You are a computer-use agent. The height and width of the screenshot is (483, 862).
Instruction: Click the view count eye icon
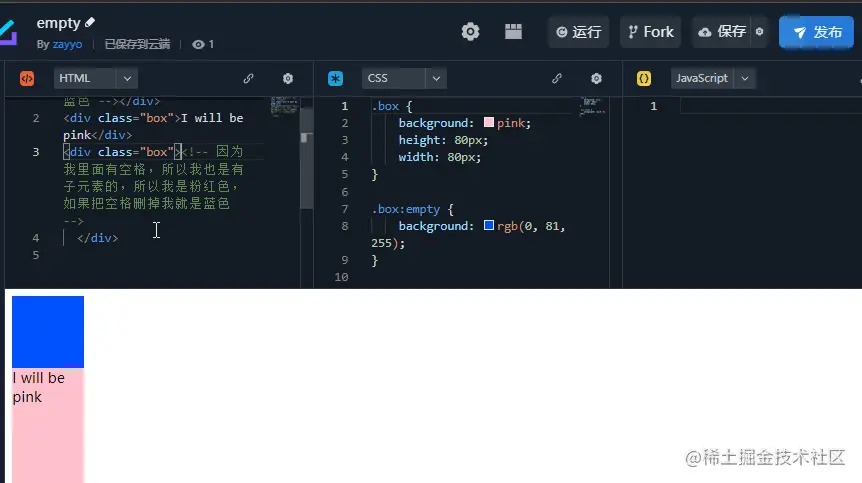198,45
